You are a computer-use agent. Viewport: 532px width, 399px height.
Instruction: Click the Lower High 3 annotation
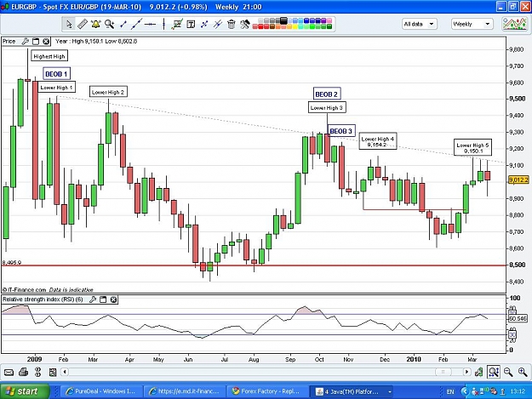(x=327, y=107)
